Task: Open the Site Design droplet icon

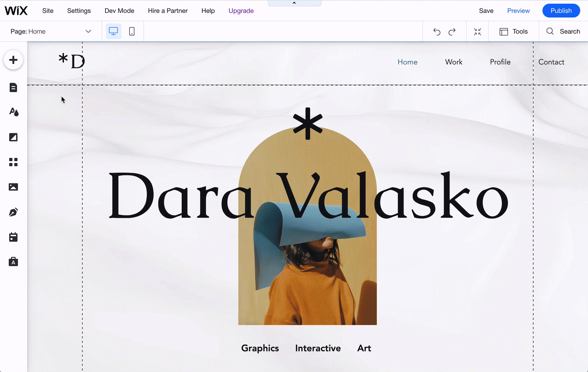Action: pos(14,112)
